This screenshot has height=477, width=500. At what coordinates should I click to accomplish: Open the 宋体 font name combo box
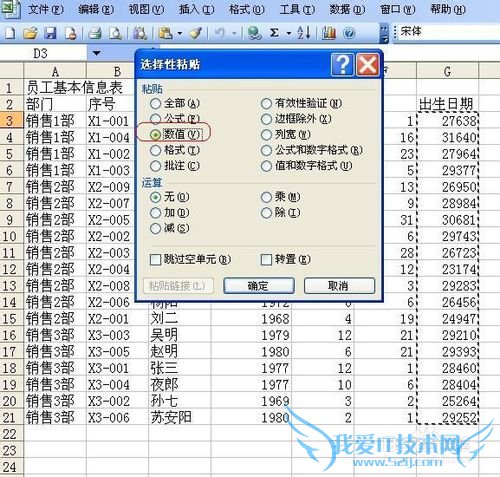(x=448, y=32)
